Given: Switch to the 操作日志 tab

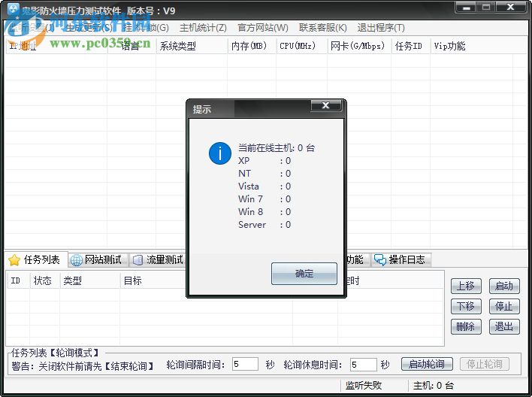Looking at the screenshot, I should point(401,260).
